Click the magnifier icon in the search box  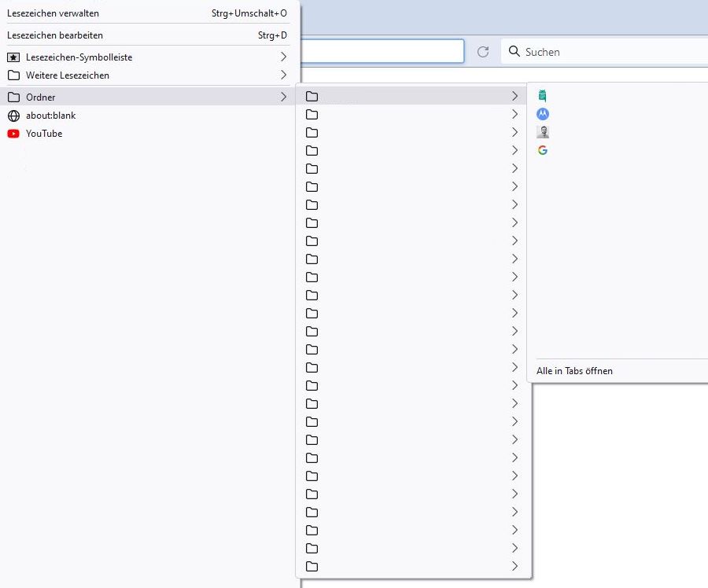[514, 51]
